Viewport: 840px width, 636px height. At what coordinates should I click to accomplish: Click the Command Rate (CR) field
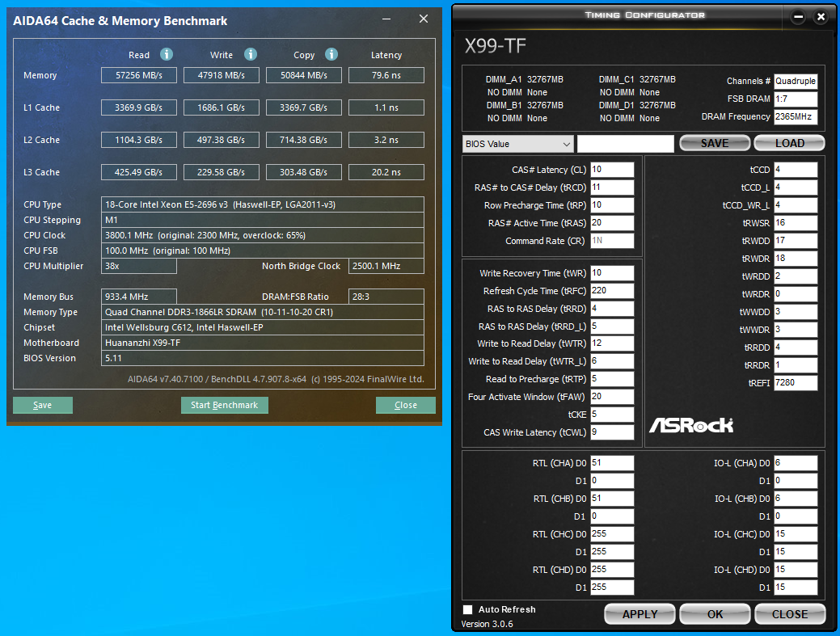point(612,240)
